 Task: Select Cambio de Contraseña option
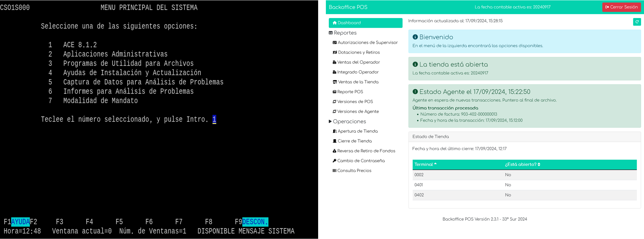[361, 161]
